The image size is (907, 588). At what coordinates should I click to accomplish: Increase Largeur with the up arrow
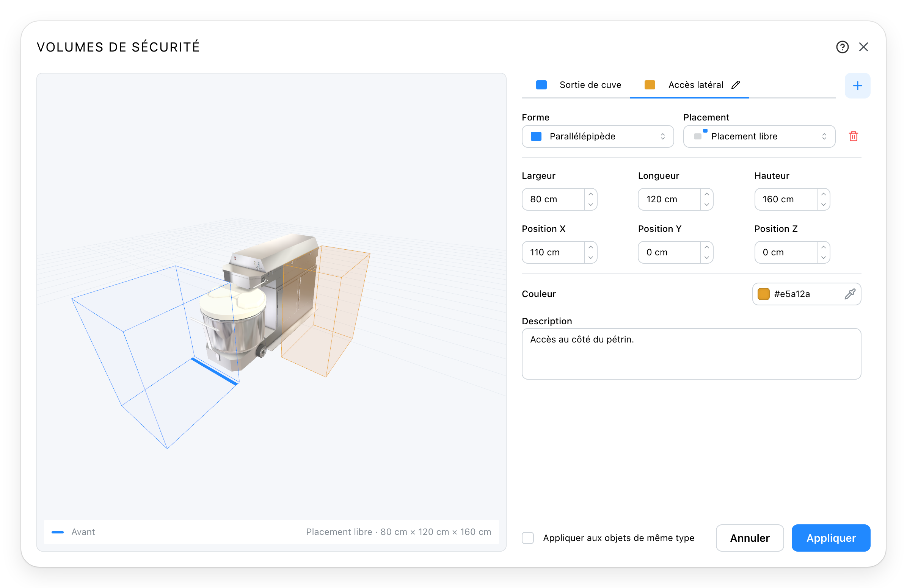pos(590,194)
